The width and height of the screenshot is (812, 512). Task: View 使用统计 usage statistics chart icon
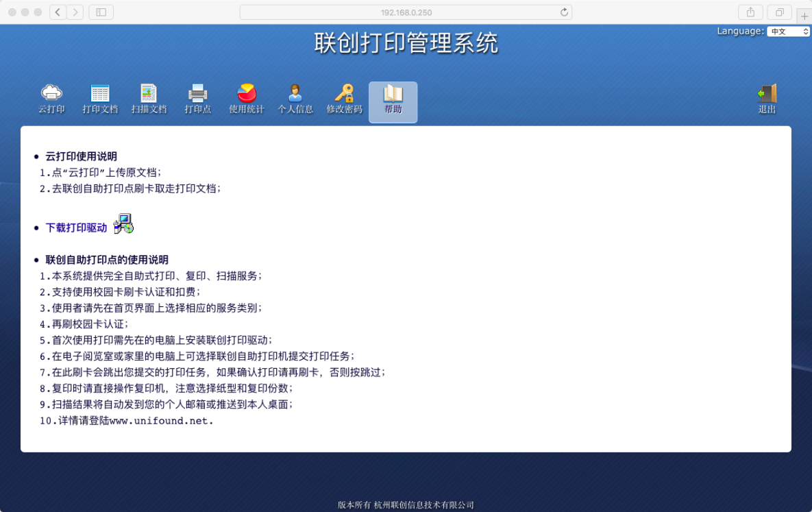pos(246,93)
